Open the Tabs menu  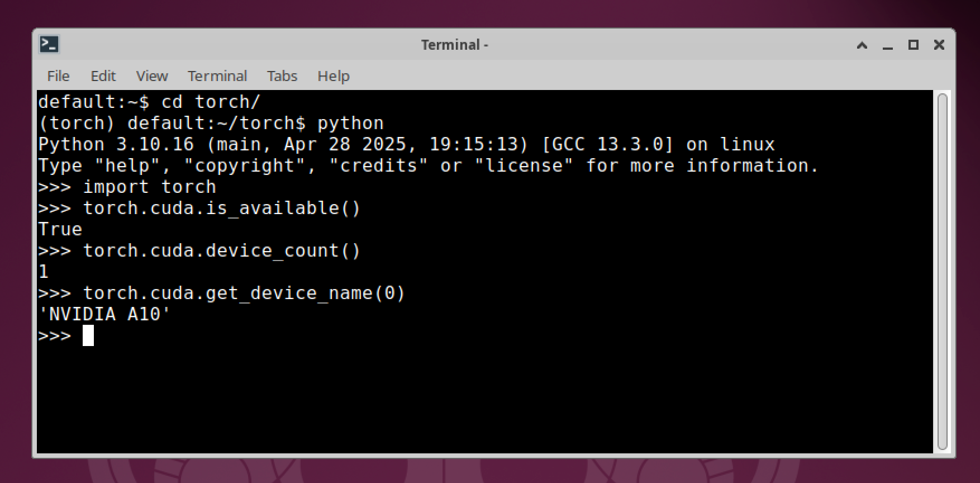pos(281,76)
